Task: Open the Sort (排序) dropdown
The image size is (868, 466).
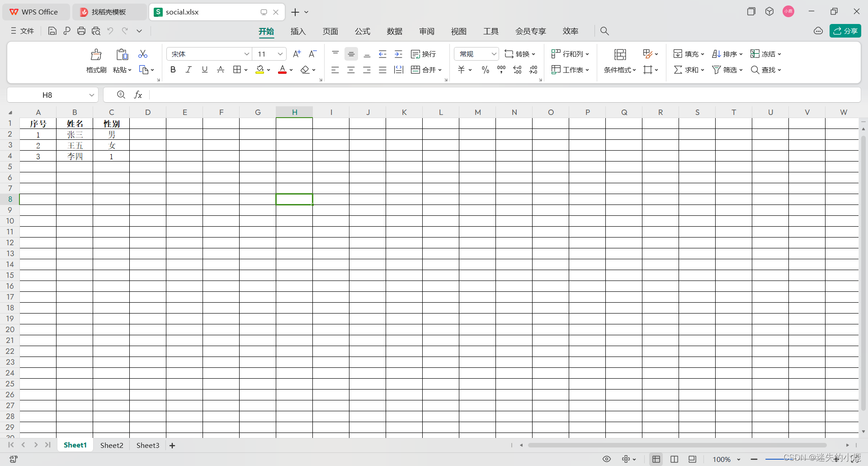Action: 727,54
